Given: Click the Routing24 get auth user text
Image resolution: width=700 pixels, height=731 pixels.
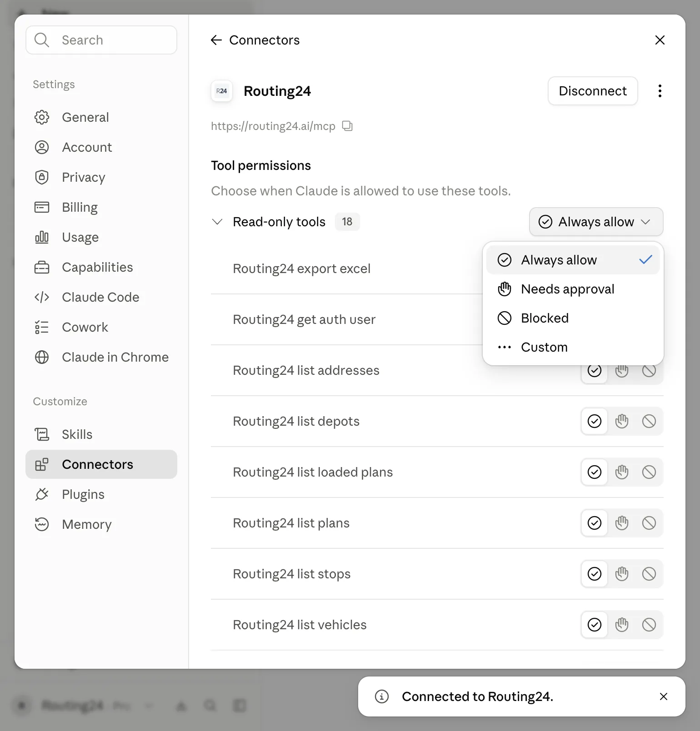Looking at the screenshot, I should coord(304,319).
